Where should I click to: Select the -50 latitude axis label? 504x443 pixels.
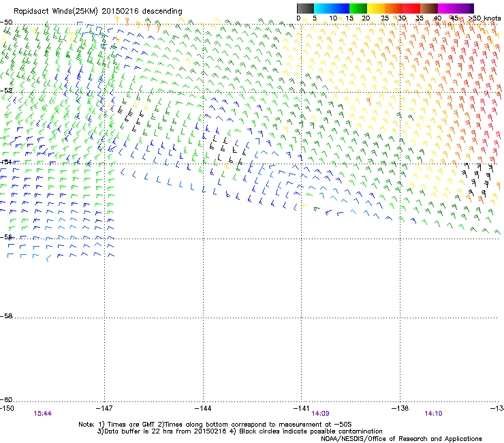pos(6,22)
